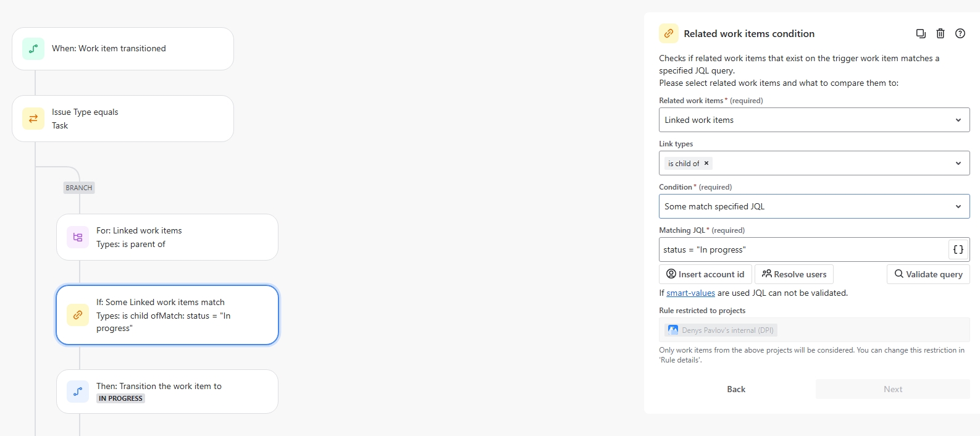Click the 'Rule restricted to projects' label
Viewport: 980px width, 436px height.
pos(702,311)
